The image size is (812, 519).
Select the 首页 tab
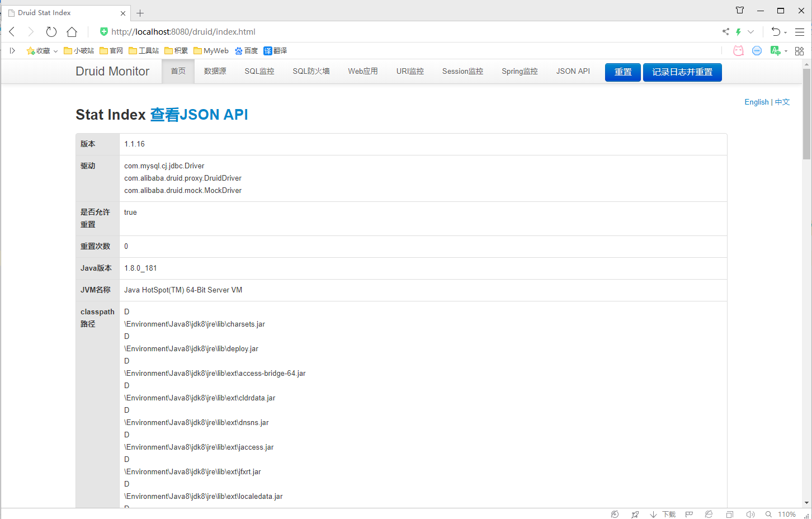point(178,72)
